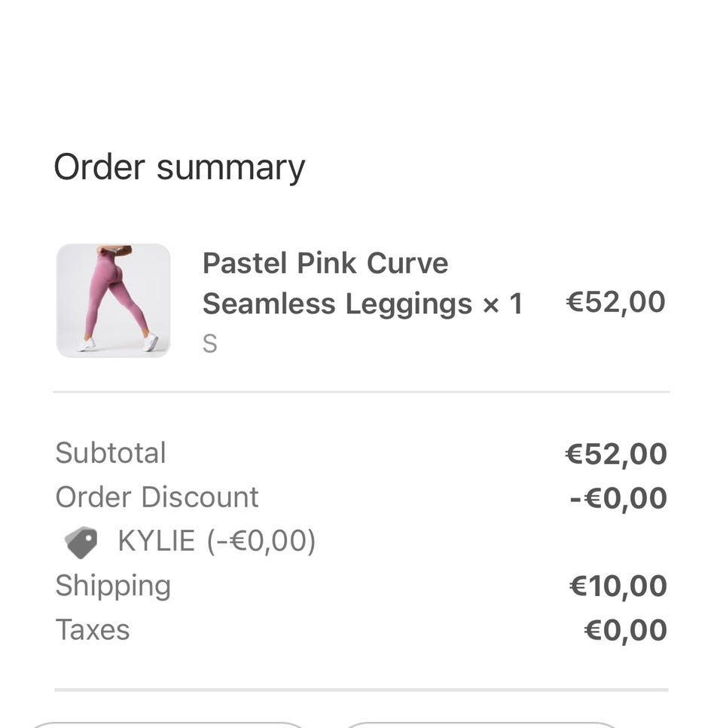
Task: Click the divider line below Taxes
Action: pyautogui.click(x=361, y=690)
